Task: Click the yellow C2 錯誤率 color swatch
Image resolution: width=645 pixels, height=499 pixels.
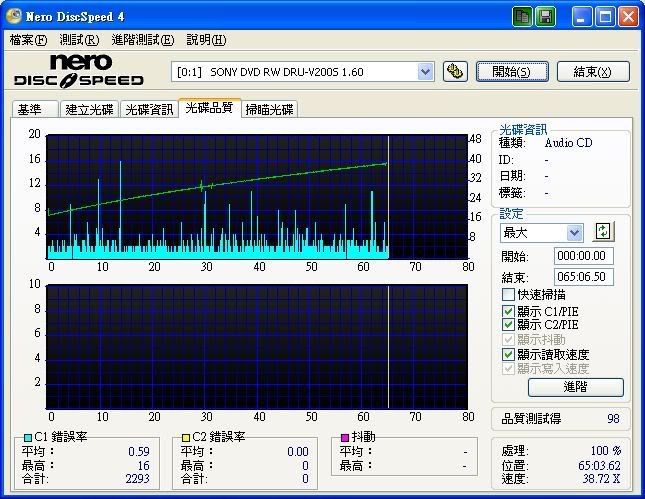Action: pyautogui.click(x=186, y=437)
